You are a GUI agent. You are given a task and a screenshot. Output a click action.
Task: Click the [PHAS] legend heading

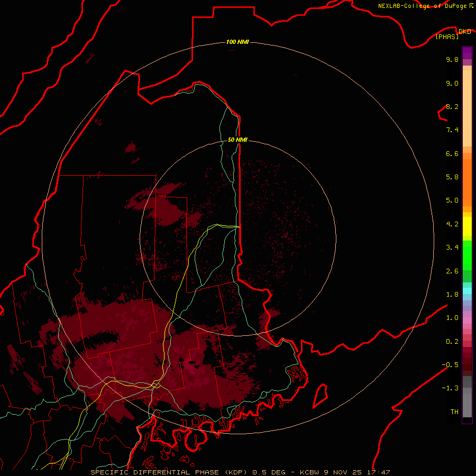(447, 36)
